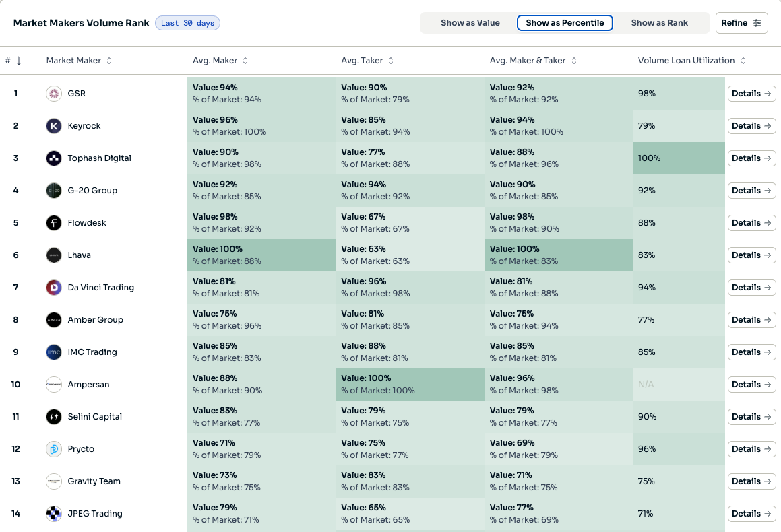
Task: Click the Selini Capital name
Action: (94, 417)
